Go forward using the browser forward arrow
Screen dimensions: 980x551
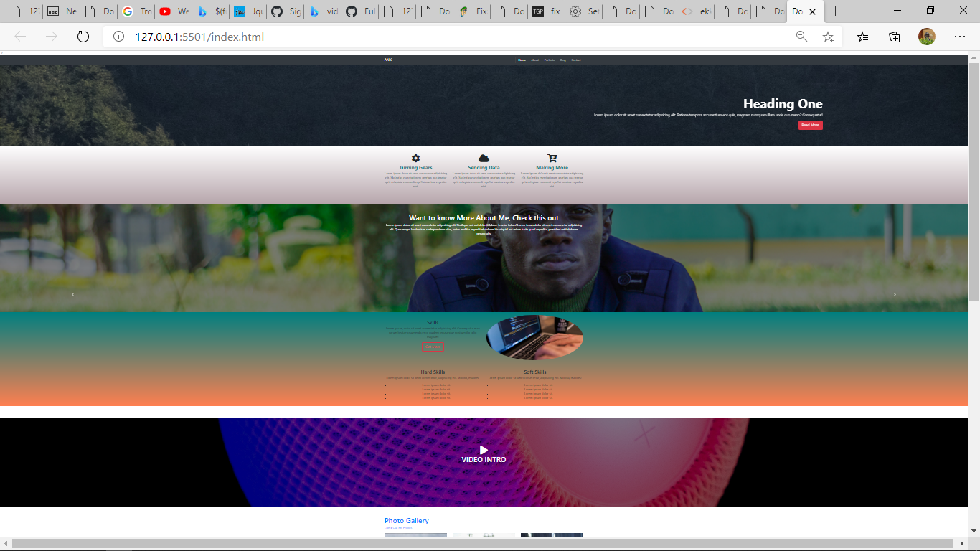(52, 37)
